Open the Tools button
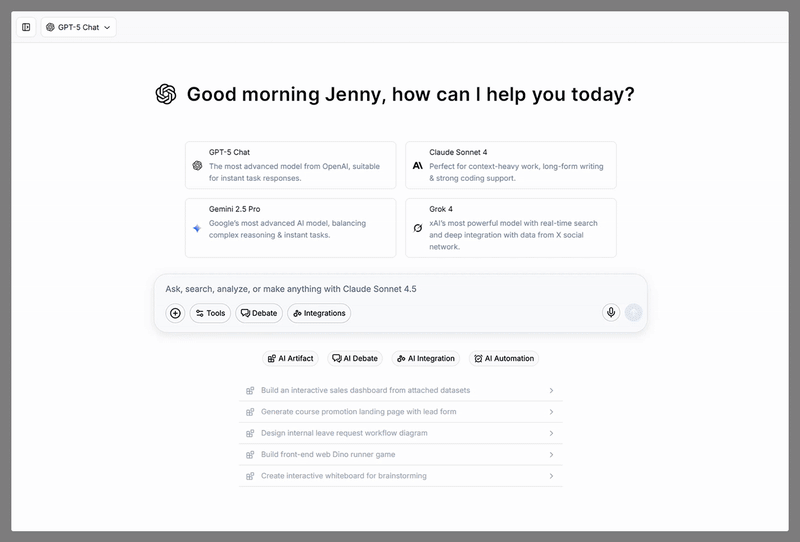Screen dimensions: 800x542 (x=210, y=313)
